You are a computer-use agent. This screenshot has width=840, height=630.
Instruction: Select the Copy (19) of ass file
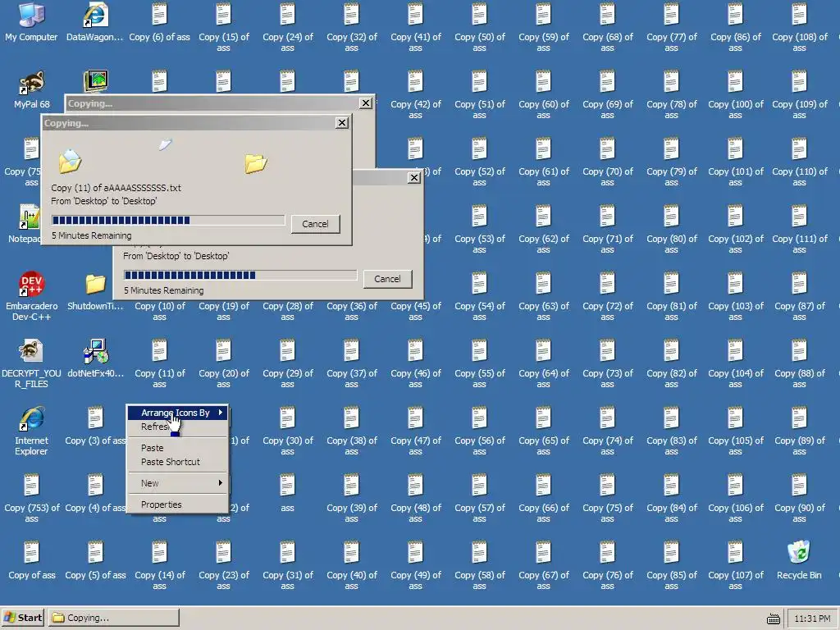point(223,311)
